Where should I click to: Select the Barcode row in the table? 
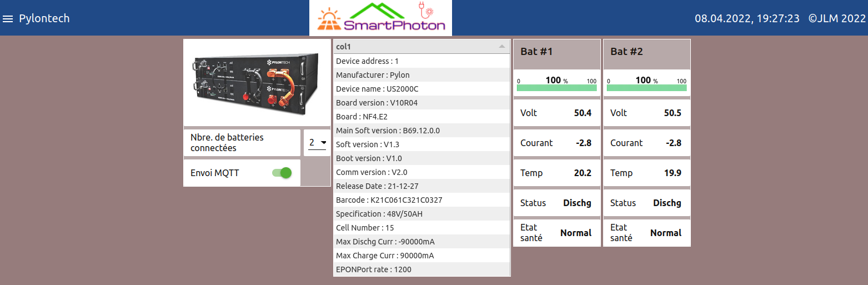(421, 200)
